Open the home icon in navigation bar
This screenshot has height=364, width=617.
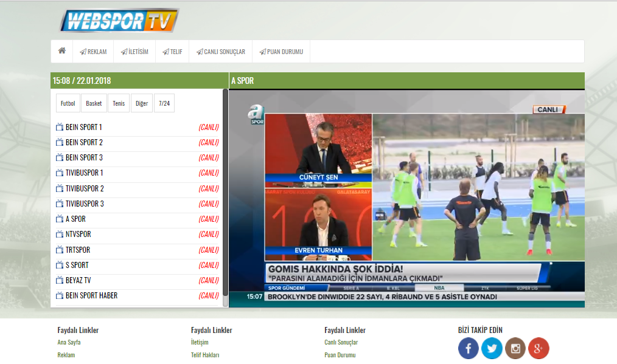pyautogui.click(x=62, y=51)
